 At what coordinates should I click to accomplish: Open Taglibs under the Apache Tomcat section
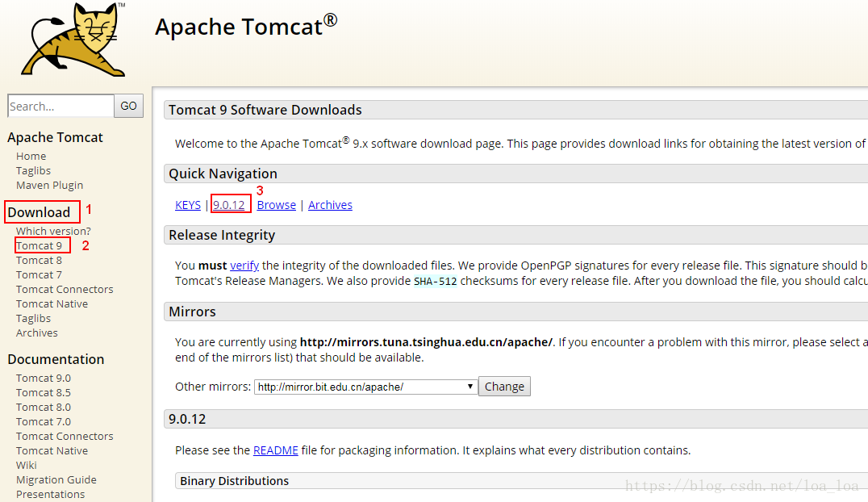point(33,170)
